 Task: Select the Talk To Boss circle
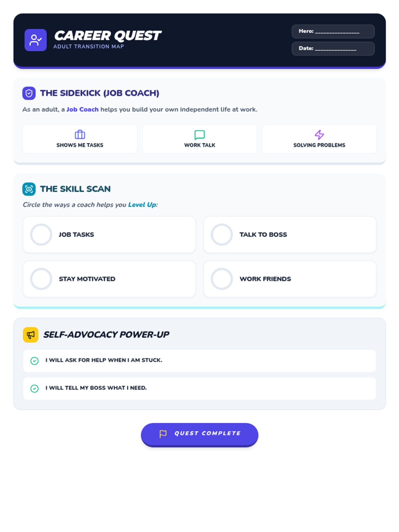point(222,234)
